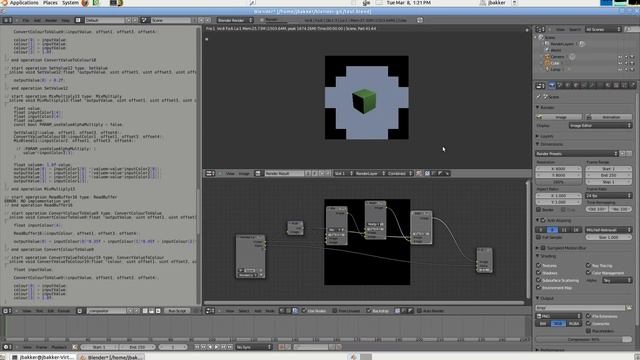Toggle the Anti-Aliasing panel checkbox

pos(543,220)
